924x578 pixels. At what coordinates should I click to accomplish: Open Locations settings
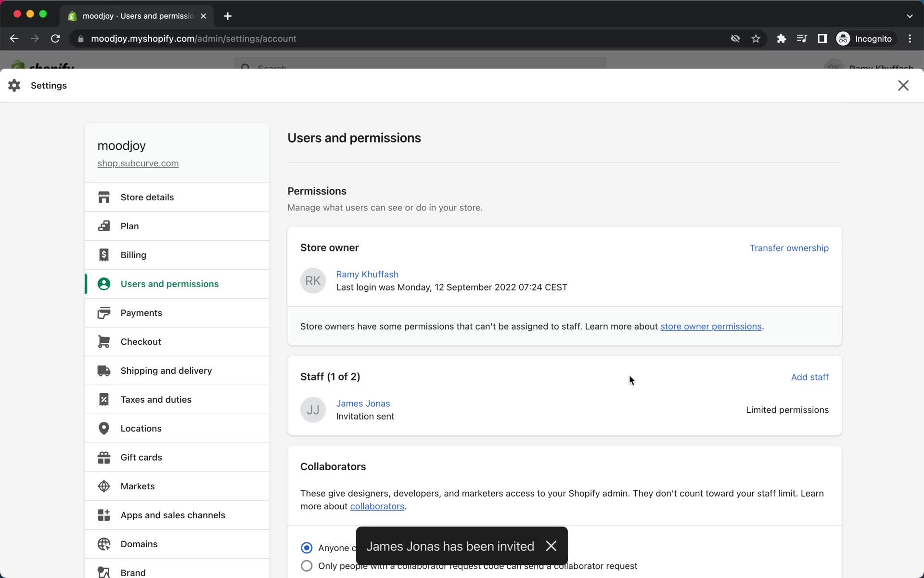[177, 428]
